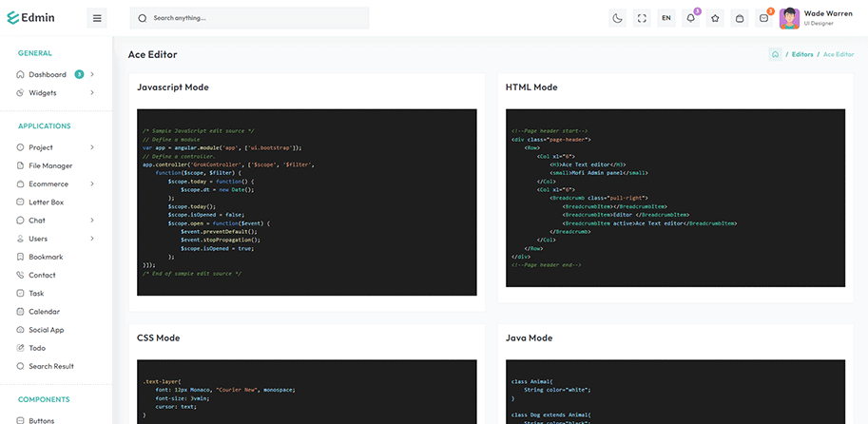868x424 pixels.
Task: Click the fullscreen icon in the header
Action: point(642,18)
